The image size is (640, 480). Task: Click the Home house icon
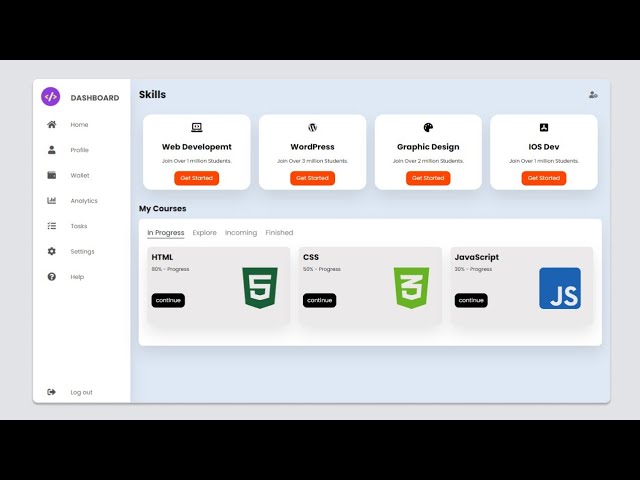(51, 124)
